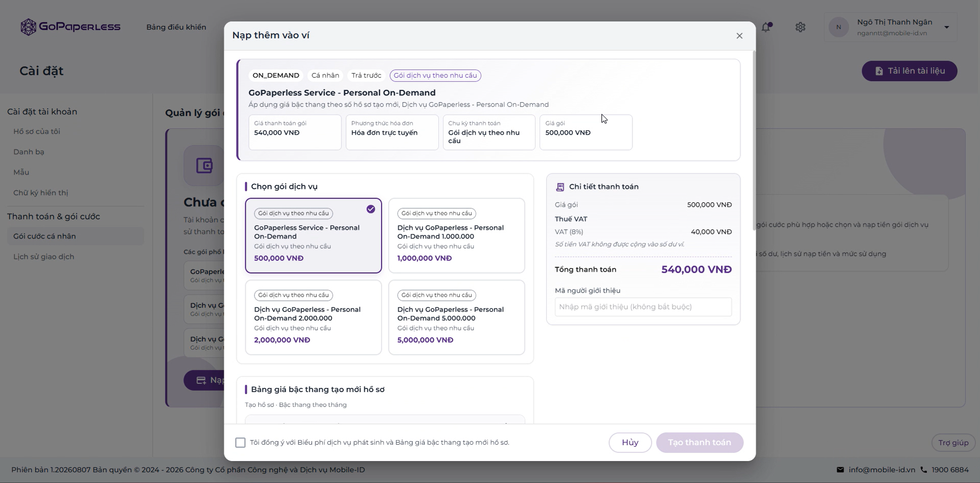This screenshot has width=980, height=483.
Task: Tick the agreement checkbox for Biểu phí dịch vụ
Action: (240, 443)
